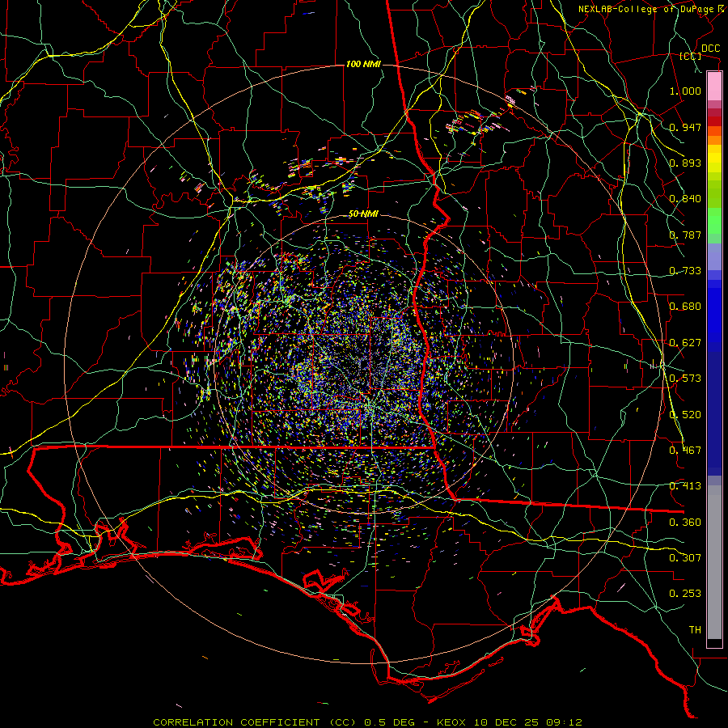This screenshot has width=728, height=728.
Task: Click the [CC] legend unit label
Action: pos(691,56)
